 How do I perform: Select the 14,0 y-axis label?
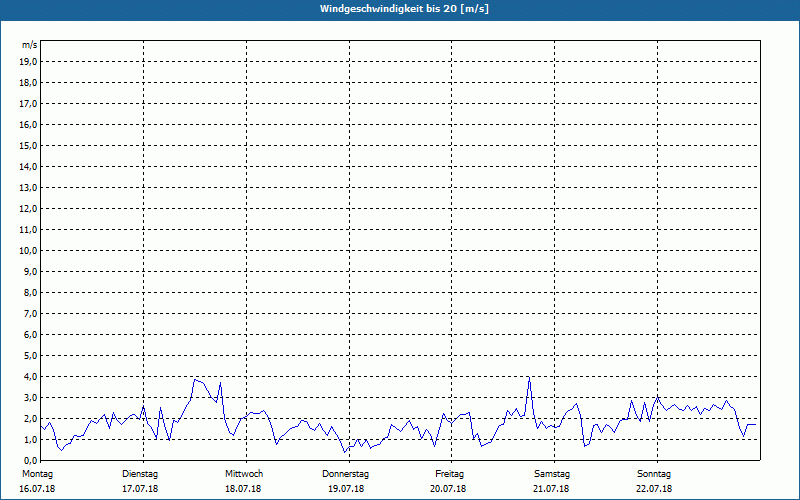28,166
